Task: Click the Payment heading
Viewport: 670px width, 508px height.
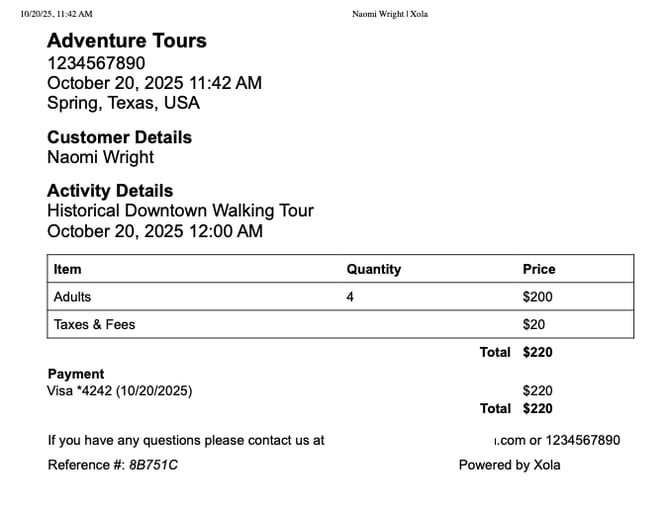Action: pyautogui.click(x=76, y=374)
